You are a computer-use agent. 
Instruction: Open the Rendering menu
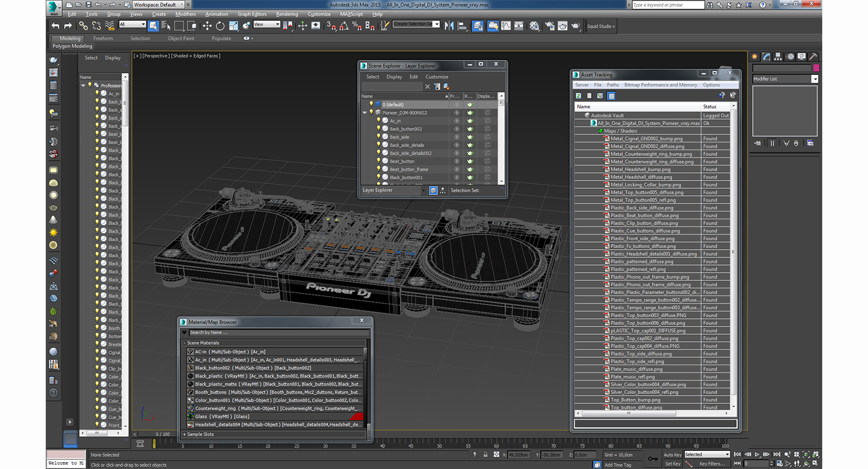pyautogui.click(x=287, y=14)
